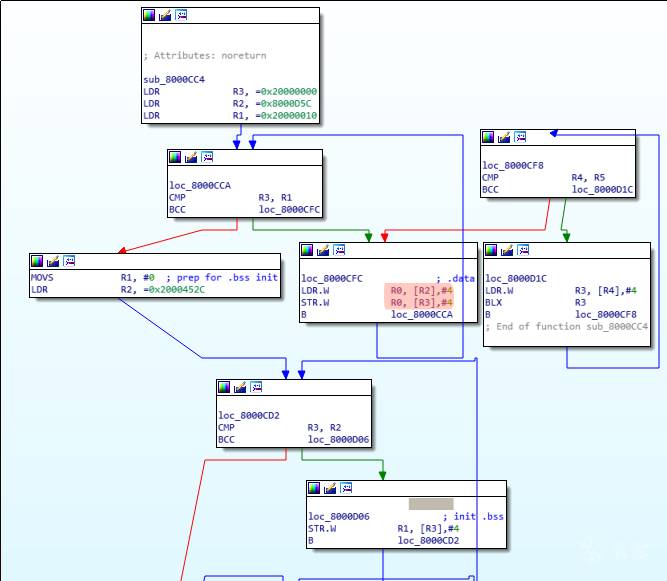Click the node color icon in the loc_8000D06 block
The height and width of the screenshot is (581, 667).
314,488
